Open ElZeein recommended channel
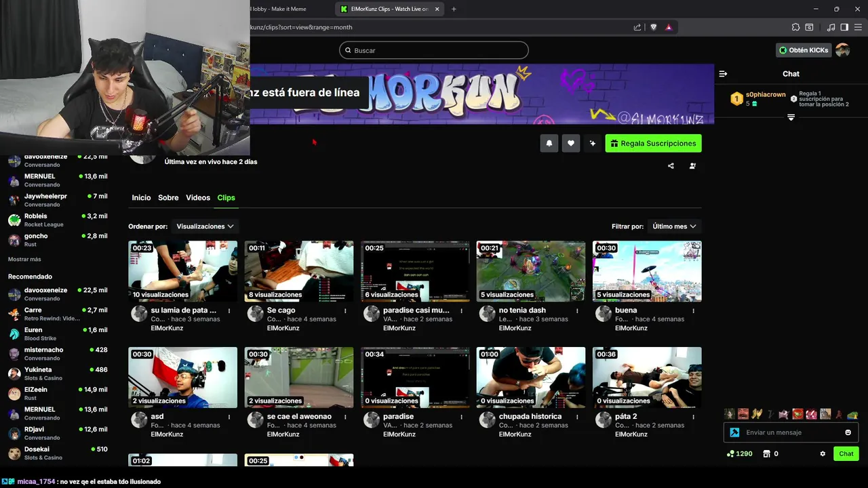The width and height of the screenshot is (868, 488). pos(58,393)
